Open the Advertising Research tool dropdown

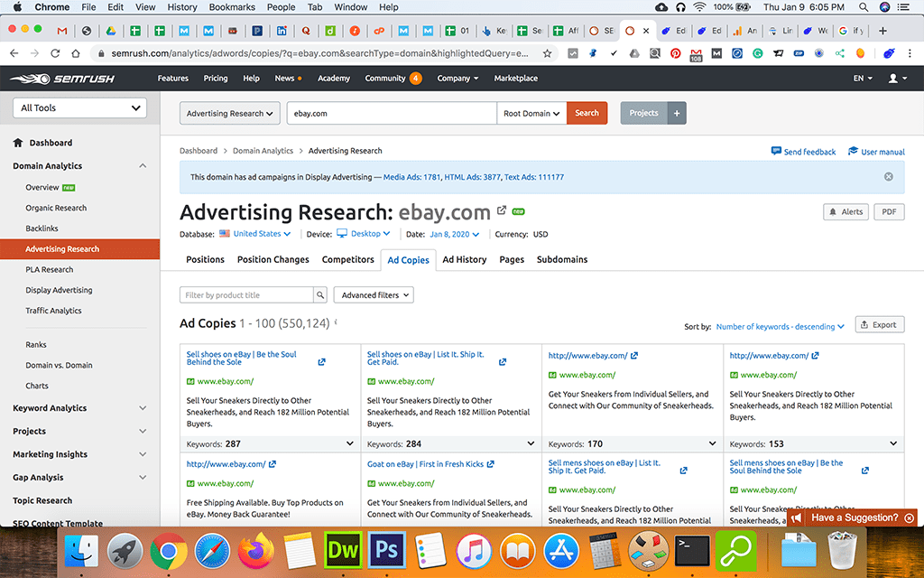click(x=230, y=113)
